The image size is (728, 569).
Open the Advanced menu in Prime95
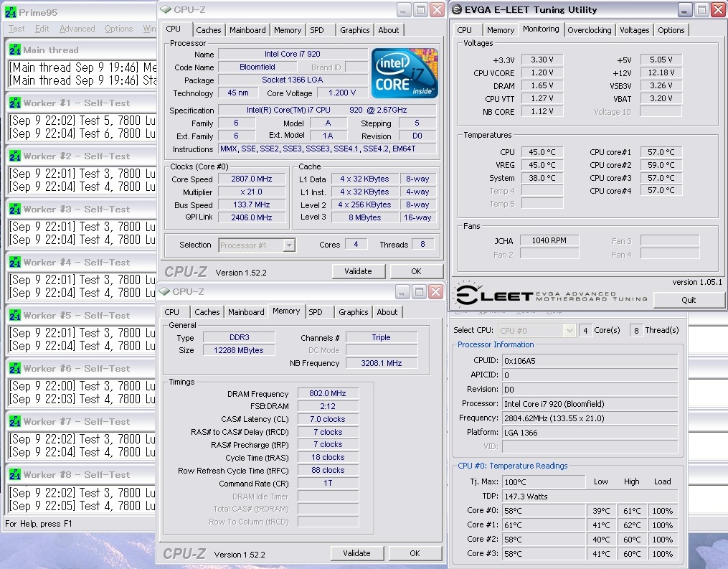tap(77, 29)
